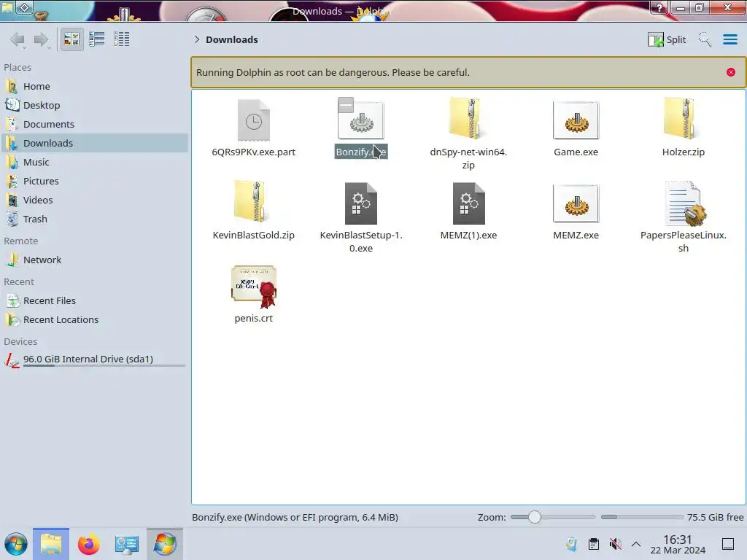Viewport: 747px width, 560px height.
Task: Select MEMZ(1).exe file icon
Action: [468, 203]
